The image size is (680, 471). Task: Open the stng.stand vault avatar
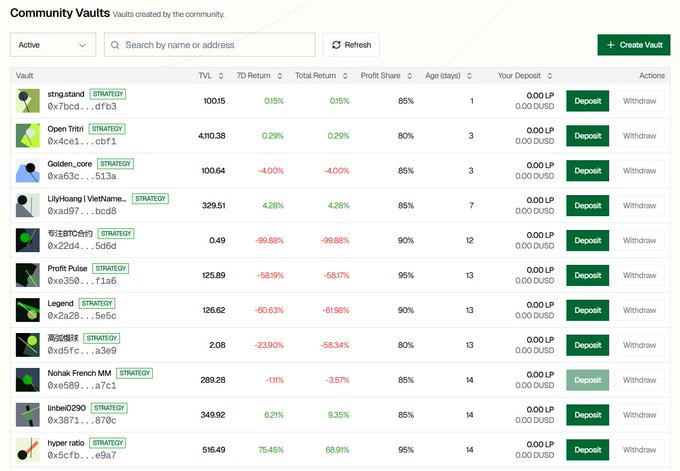(x=28, y=101)
